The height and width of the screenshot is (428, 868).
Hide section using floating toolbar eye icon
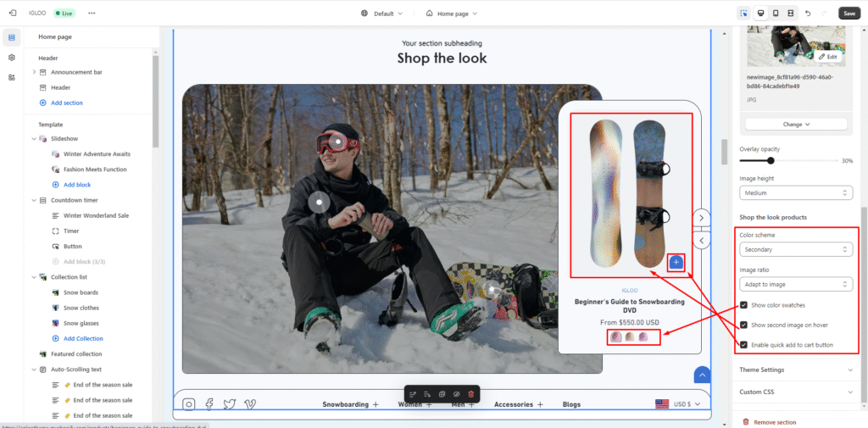456,394
